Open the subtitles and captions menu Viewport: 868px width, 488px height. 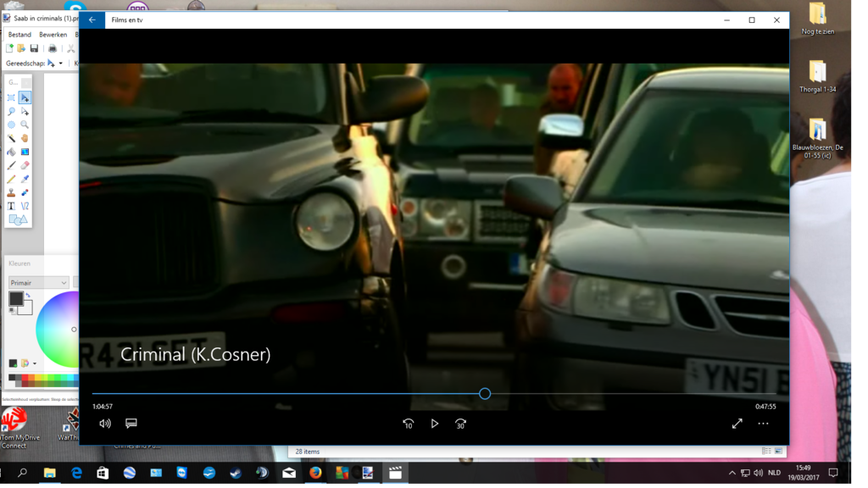click(x=131, y=424)
